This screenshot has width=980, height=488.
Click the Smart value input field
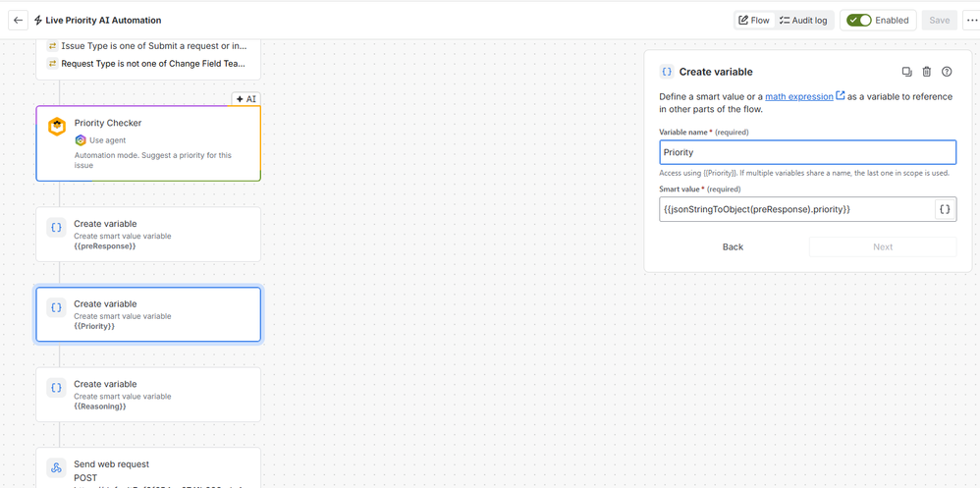796,209
